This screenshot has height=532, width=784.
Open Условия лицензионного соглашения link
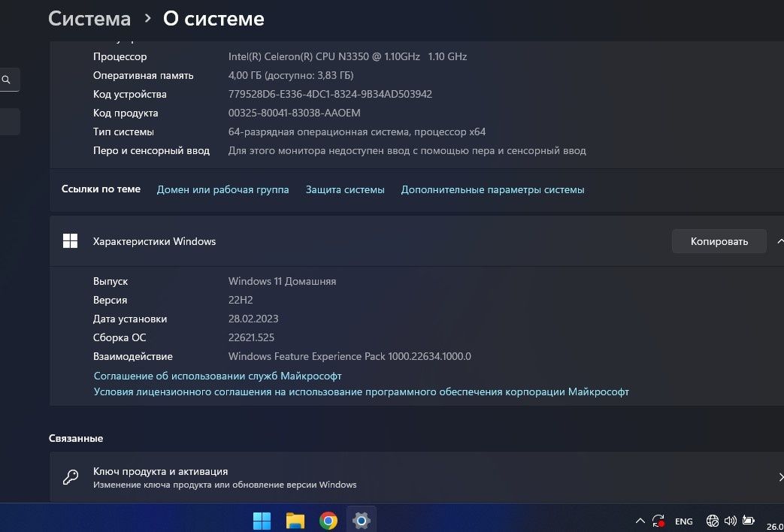[361, 392]
